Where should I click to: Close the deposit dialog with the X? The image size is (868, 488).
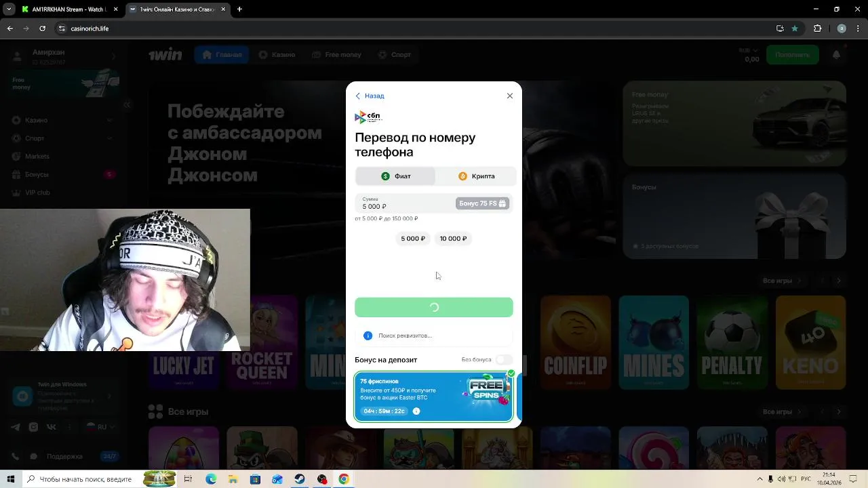coord(510,96)
